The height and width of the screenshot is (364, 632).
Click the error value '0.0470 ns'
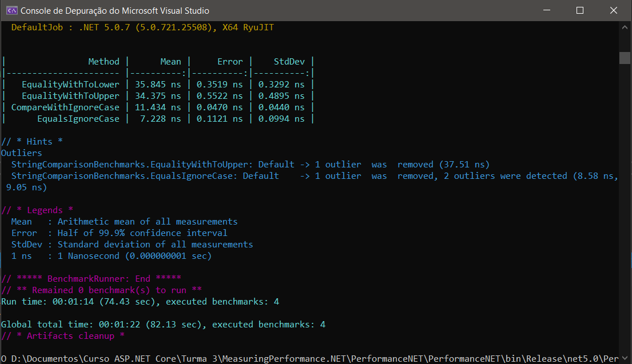click(x=220, y=107)
